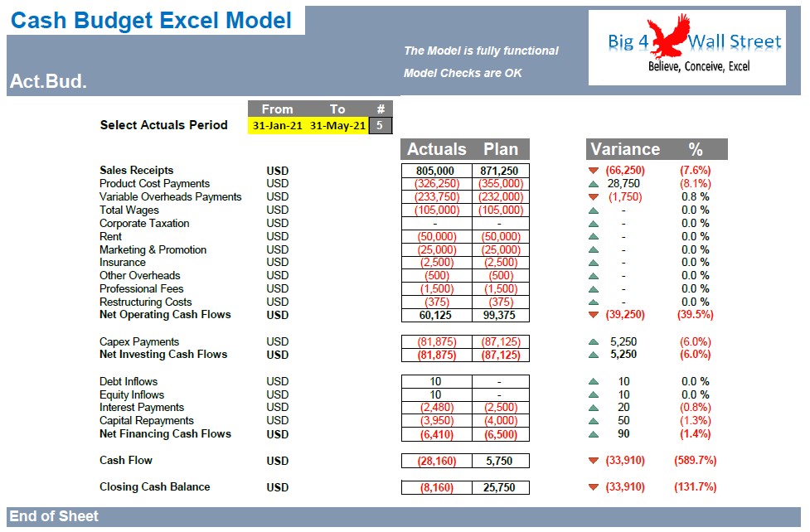Click the green up arrow in Corporate Taxation row
Image resolution: width=810 pixels, height=532 pixels.
pos(594,224)
